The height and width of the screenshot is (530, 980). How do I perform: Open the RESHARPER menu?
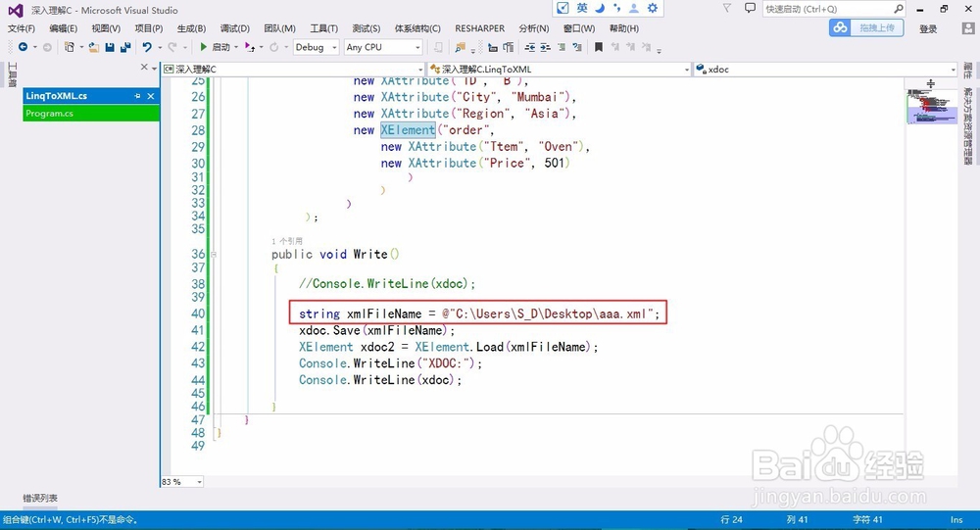479,28
